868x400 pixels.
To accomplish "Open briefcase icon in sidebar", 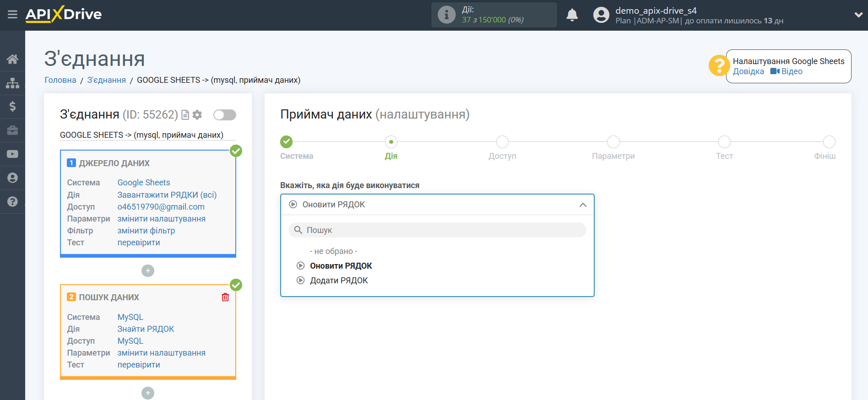I will pos(12,130).
